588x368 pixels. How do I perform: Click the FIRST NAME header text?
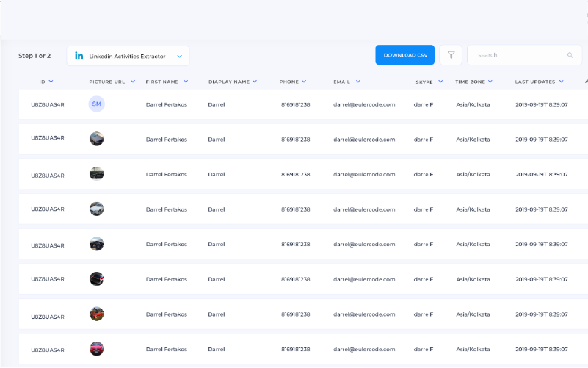[162, 82]
